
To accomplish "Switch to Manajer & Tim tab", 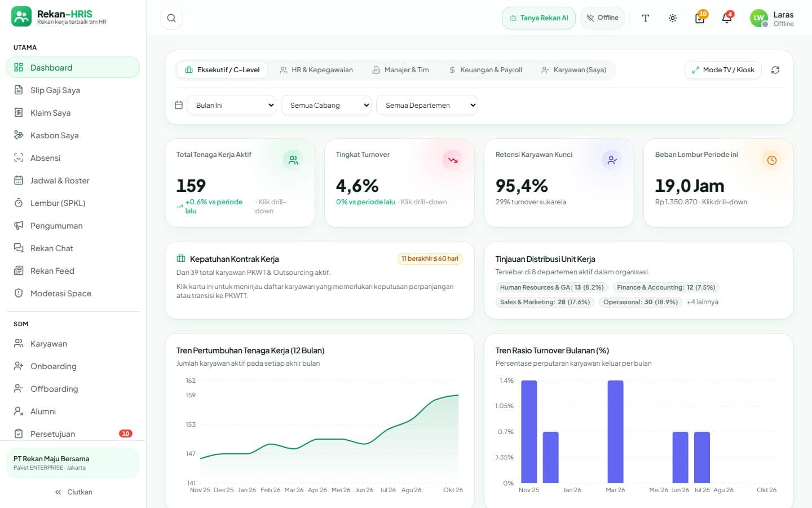I will click(x=400, y=70).
